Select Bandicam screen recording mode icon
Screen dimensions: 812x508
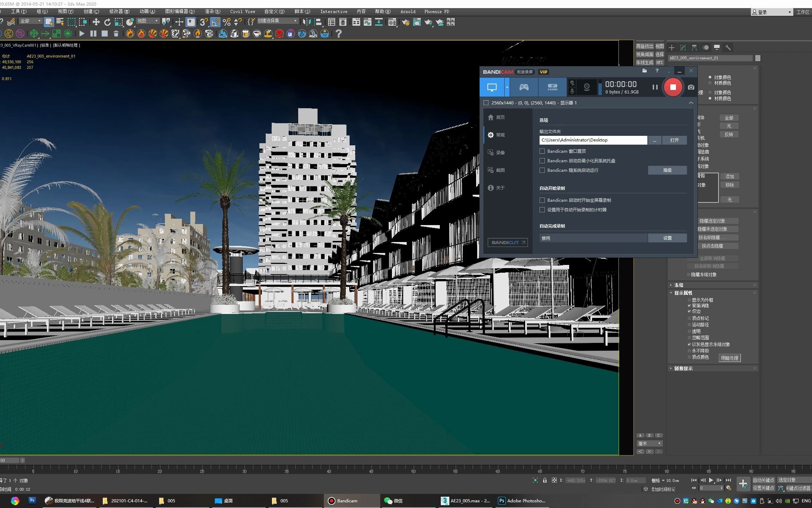click(x=492, y=87)
